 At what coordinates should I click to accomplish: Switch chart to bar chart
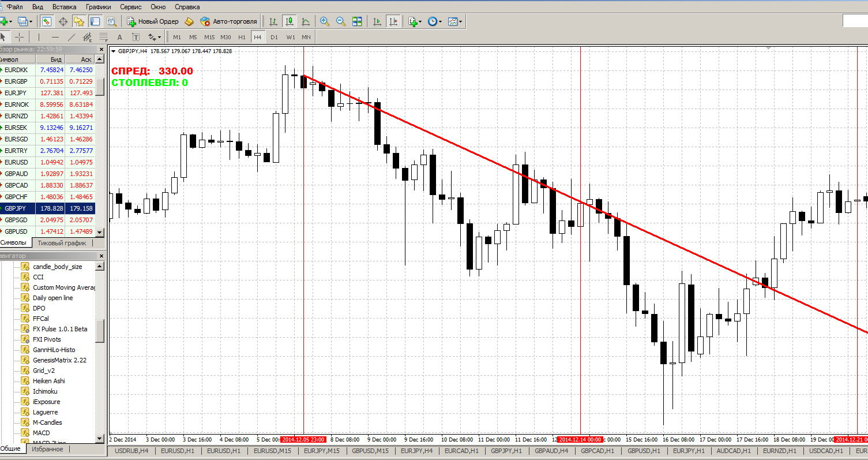click(x=273, y=21)
